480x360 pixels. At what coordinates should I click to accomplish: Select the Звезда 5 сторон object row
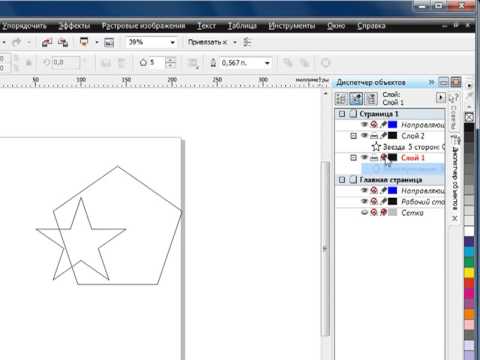click(408, 147)
